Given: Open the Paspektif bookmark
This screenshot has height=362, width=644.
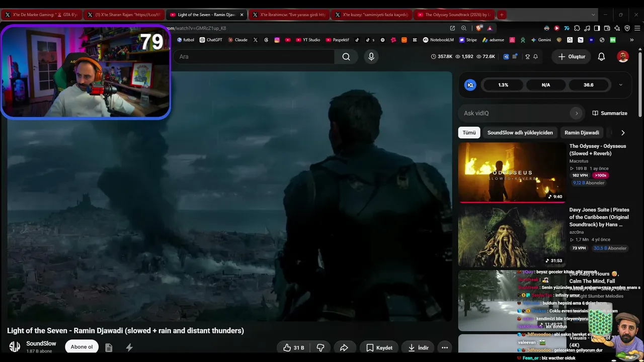Looking at the screenshot, I should click(x=337, y=40).
